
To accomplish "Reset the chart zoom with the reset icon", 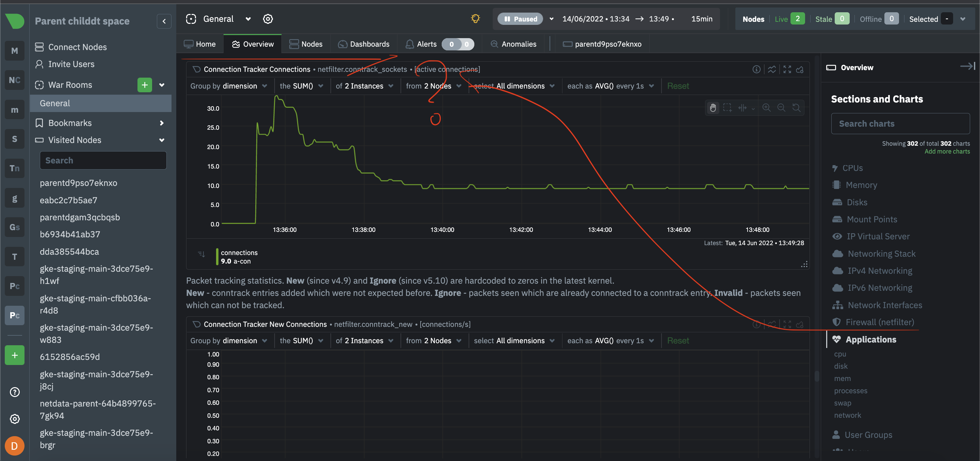I will (797, 108).
